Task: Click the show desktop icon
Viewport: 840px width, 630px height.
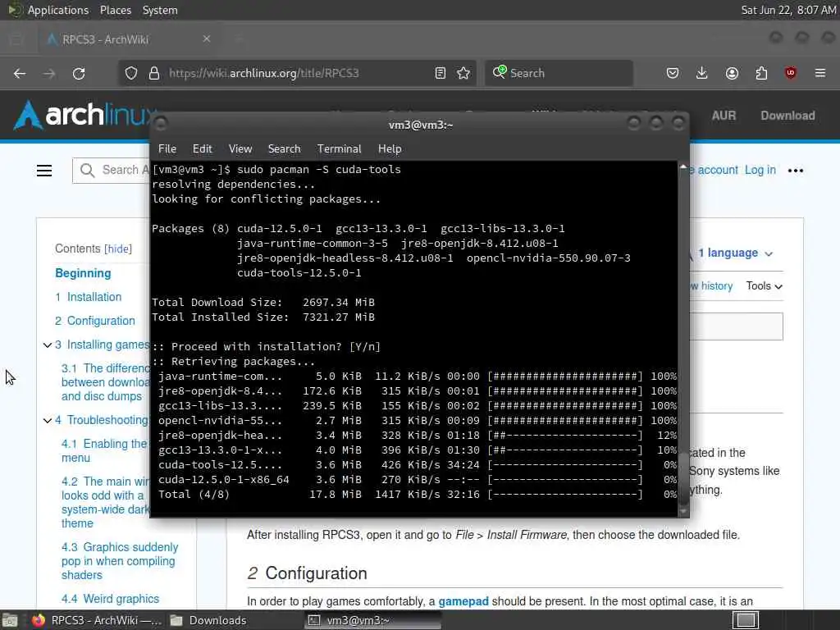Action: click(10, 620)
